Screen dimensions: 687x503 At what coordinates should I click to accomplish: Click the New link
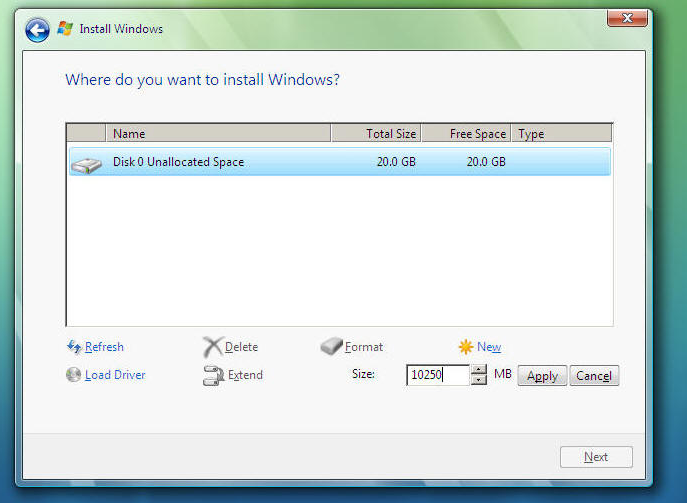click(x=489, y=347)
